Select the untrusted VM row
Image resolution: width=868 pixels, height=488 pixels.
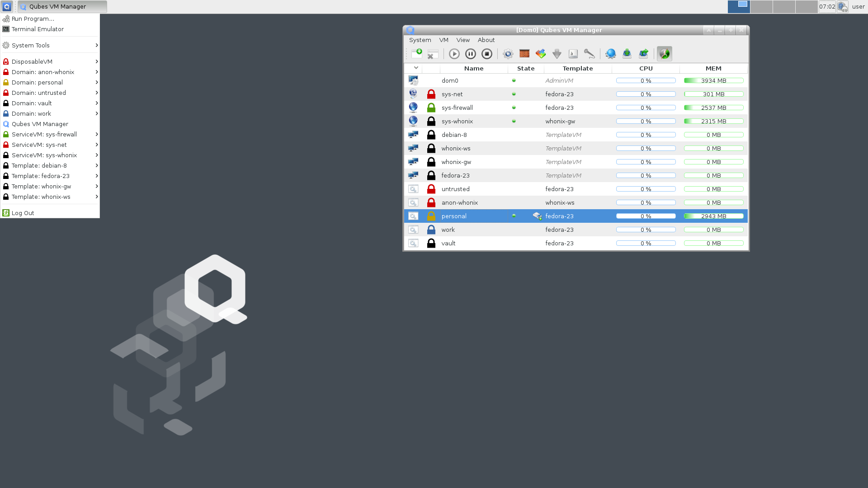[x=576, y=189]
